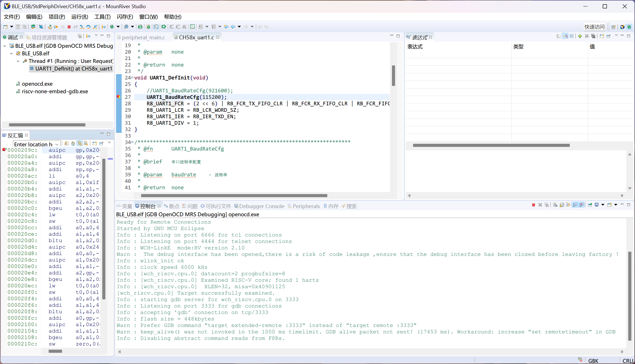Toggle Instruction Stepping Mode

(x=104, y=27)
